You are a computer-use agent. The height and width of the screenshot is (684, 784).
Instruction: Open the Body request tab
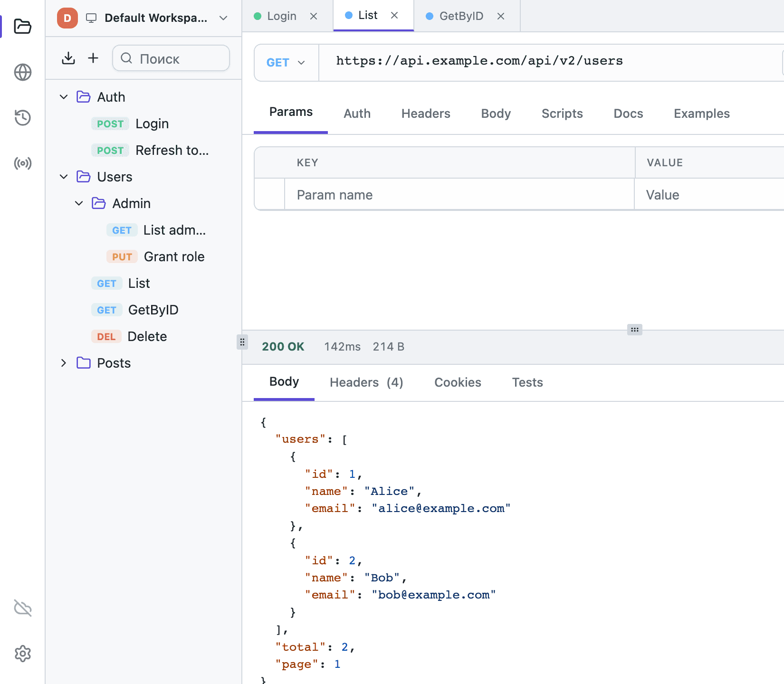496,114
